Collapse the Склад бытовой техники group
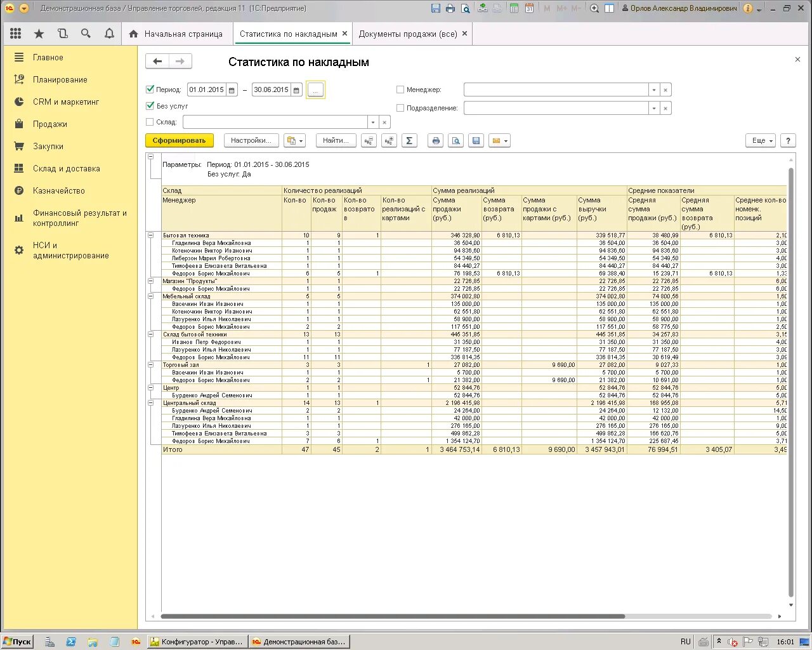The image size is (812, 650). point(151,335)
